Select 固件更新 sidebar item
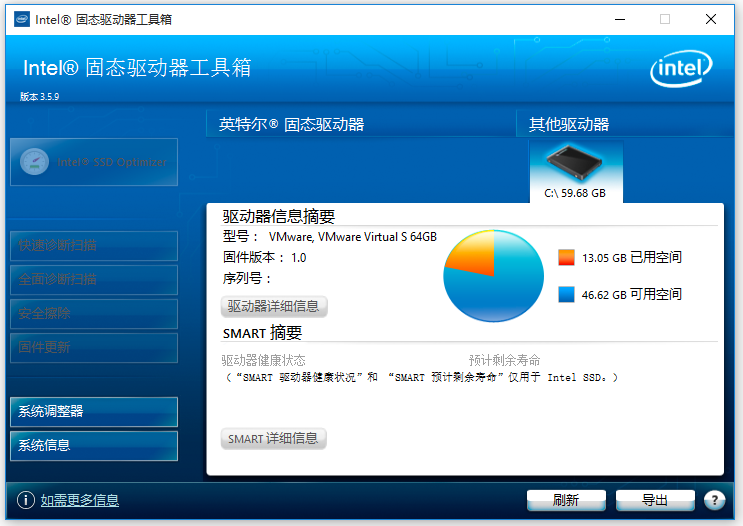The height and width of the screenshot is (526, 743). [94, 348]
